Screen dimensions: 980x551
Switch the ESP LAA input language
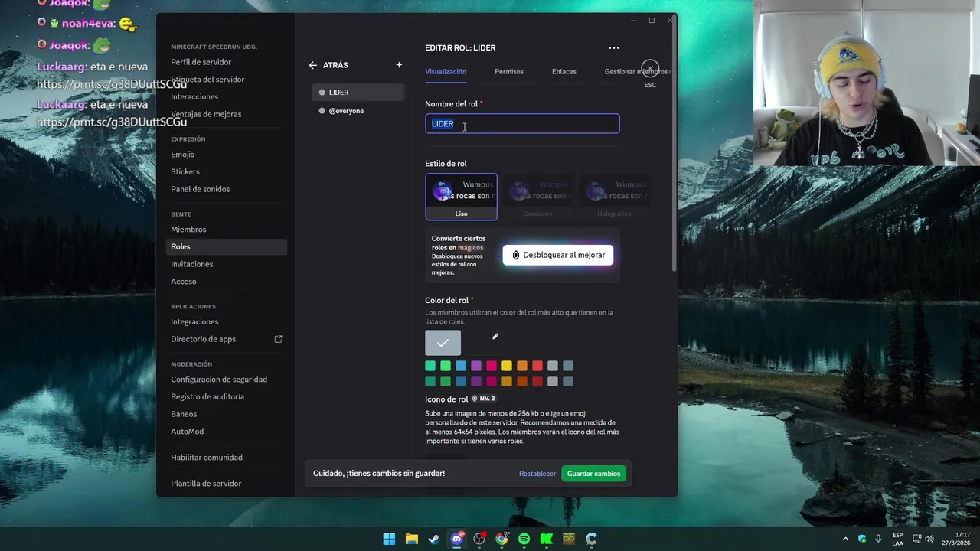tap(897, 539)
